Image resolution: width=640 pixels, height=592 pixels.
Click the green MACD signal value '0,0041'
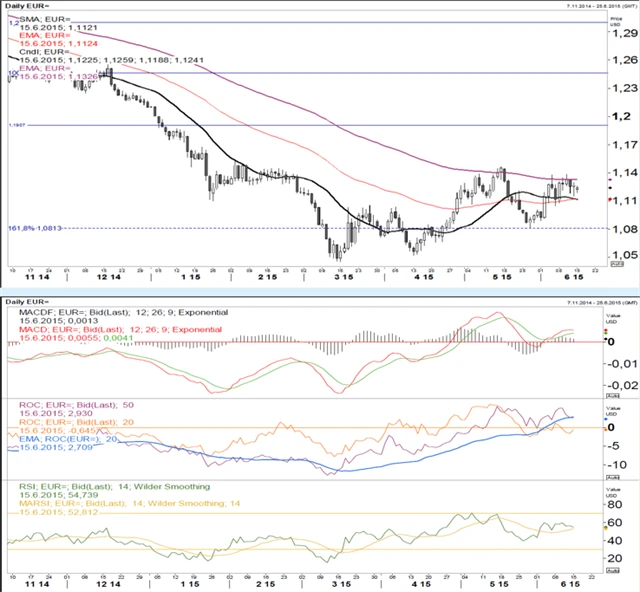pyautogui.click(x=118, y=338)
